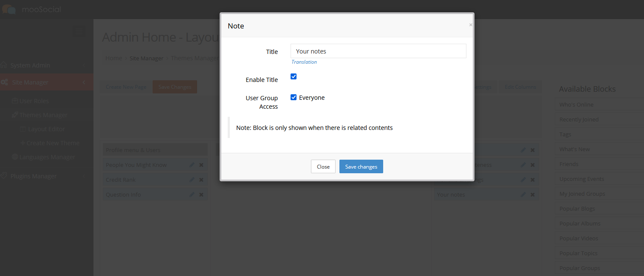Open Themes Manager in the sidebar
644x276 pixels.
[40, 115]
